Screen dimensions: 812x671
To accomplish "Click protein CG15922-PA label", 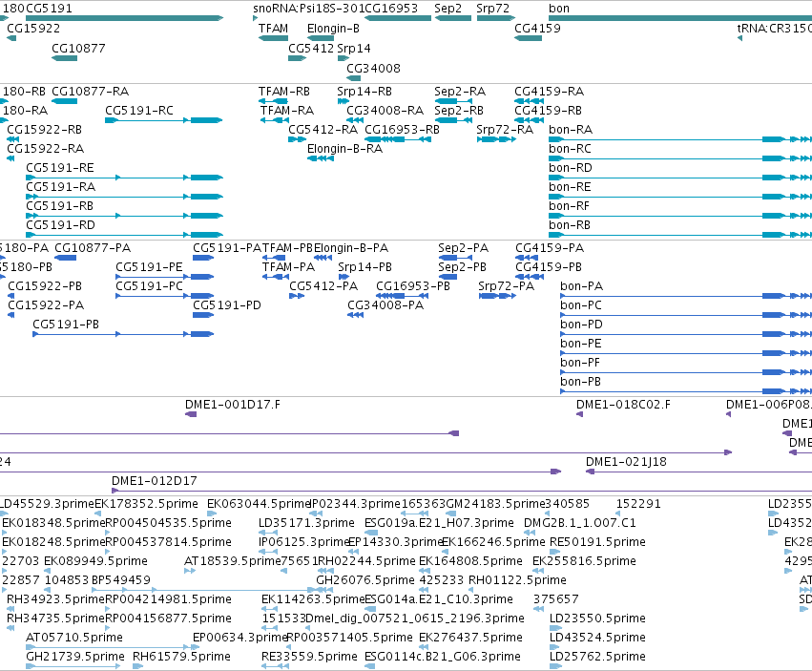I will tap(46, 305).
